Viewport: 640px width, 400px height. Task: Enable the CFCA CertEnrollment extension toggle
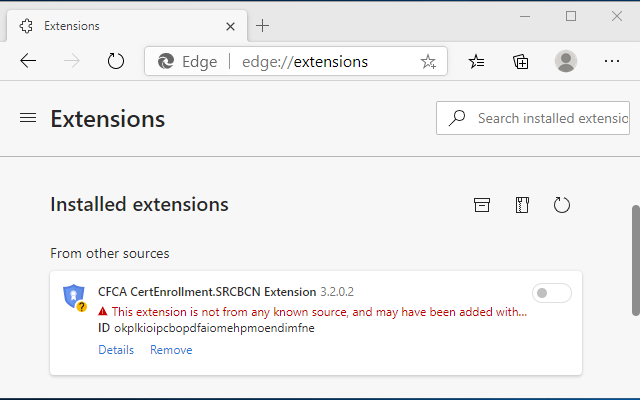[552, 293]
